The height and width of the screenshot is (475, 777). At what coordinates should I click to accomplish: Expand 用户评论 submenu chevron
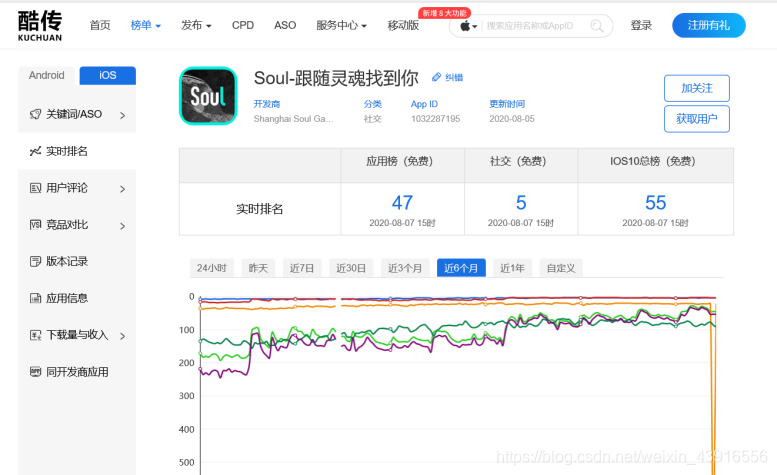122,189
